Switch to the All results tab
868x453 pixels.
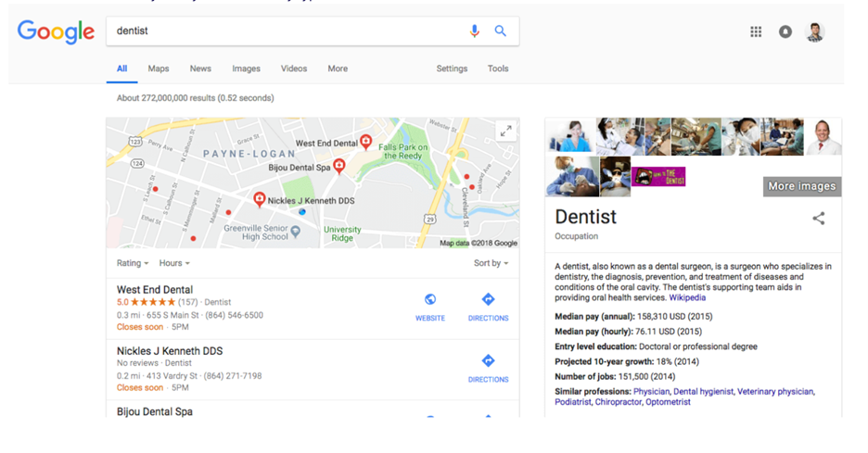[x=121, y=69]
